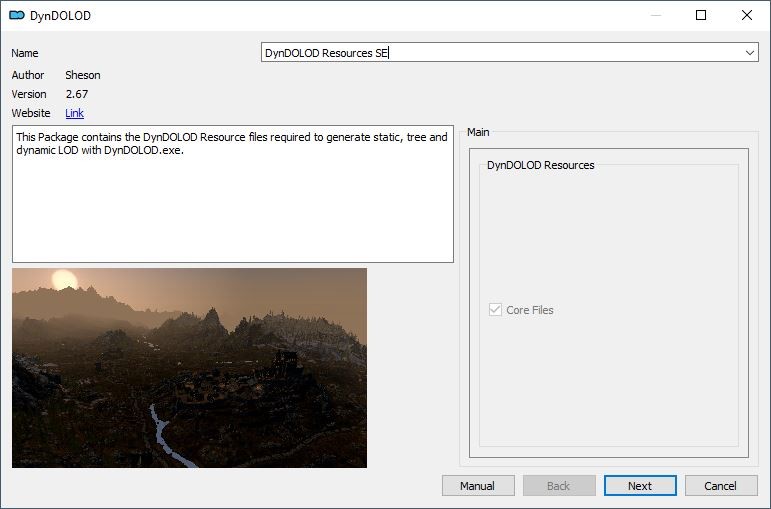Select the version number 2.67
This screenshot has width=771, height=509.
pyautogui.click(x=77, y=94)
